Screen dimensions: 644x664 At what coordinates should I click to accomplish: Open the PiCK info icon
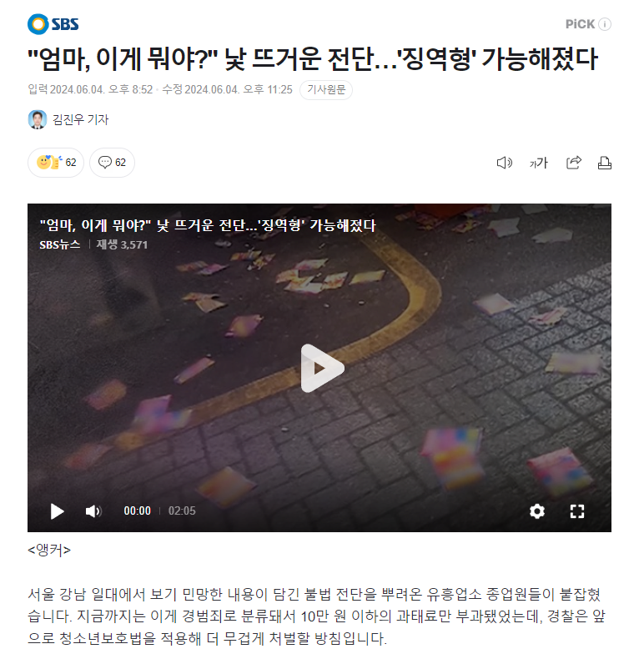605,24
